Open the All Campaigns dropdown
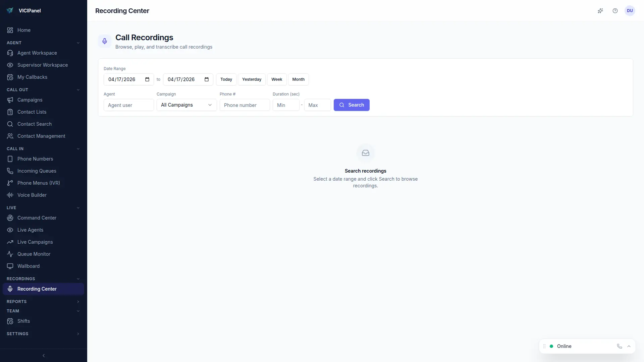Screen dimensions: 644x362 pyautogui.click(x=186, y=105)
